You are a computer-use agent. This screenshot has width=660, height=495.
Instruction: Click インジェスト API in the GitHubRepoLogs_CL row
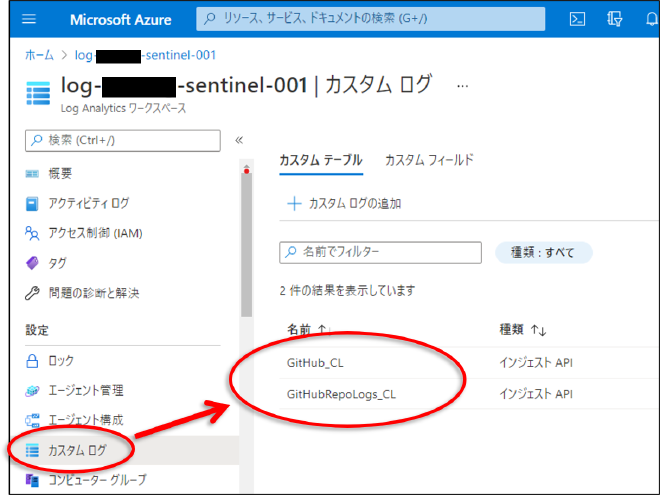pos(536,394)
